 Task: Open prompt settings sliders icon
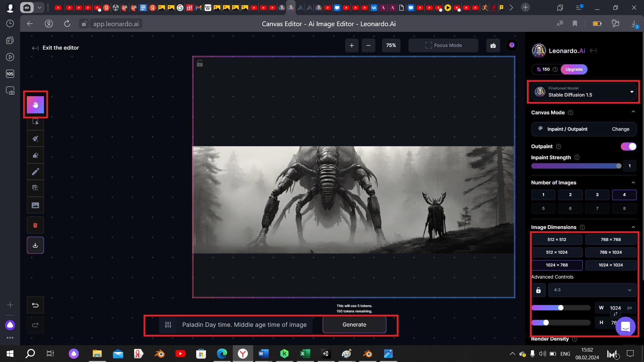tap(168, 324)
